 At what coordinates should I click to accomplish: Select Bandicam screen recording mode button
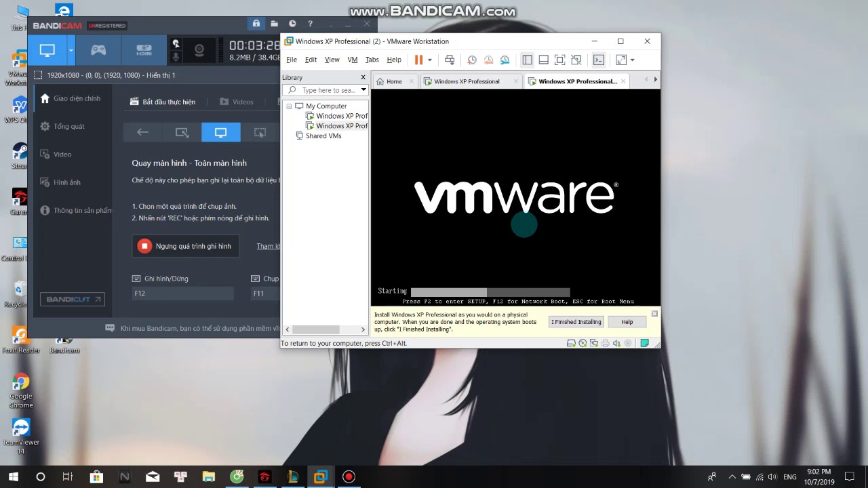point(47,50)
